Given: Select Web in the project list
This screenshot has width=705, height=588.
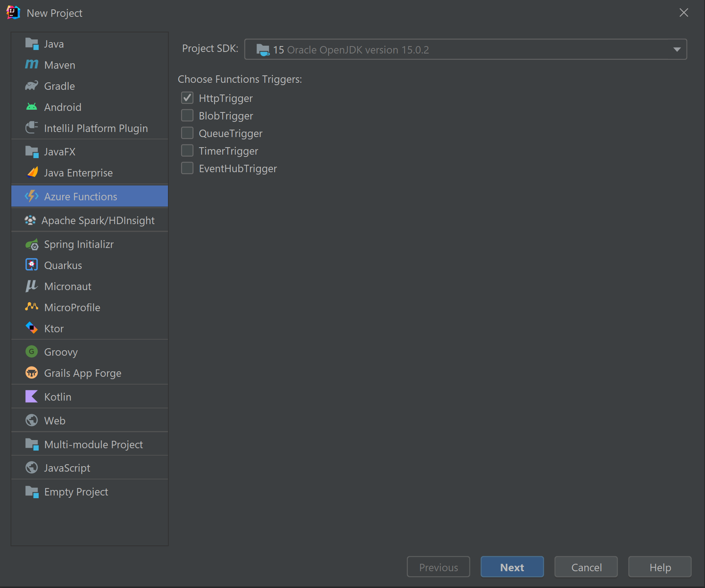Looking at the screenshot, I should coord(90,421).
